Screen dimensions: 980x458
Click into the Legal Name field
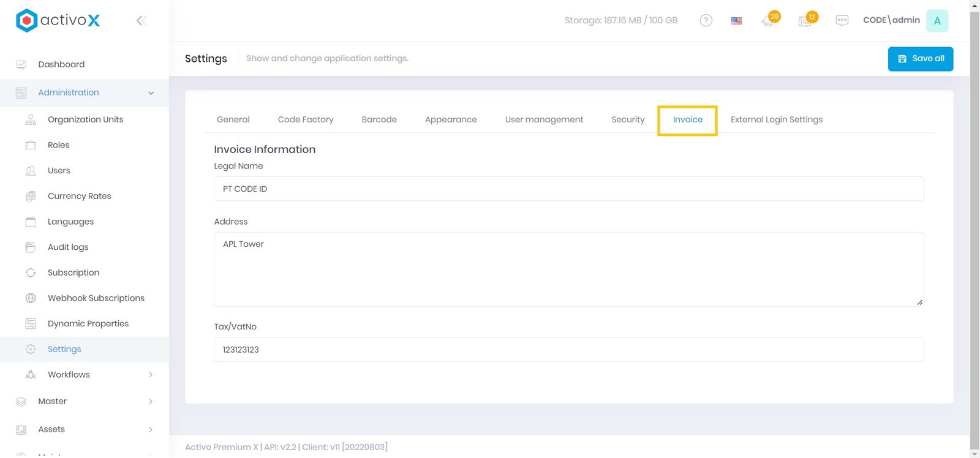pos(568,189)
